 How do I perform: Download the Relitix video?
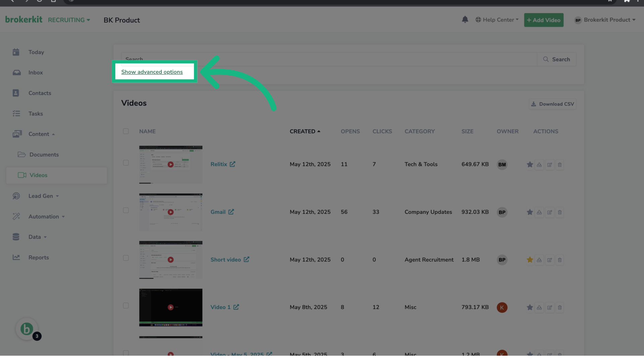[539, 165]
